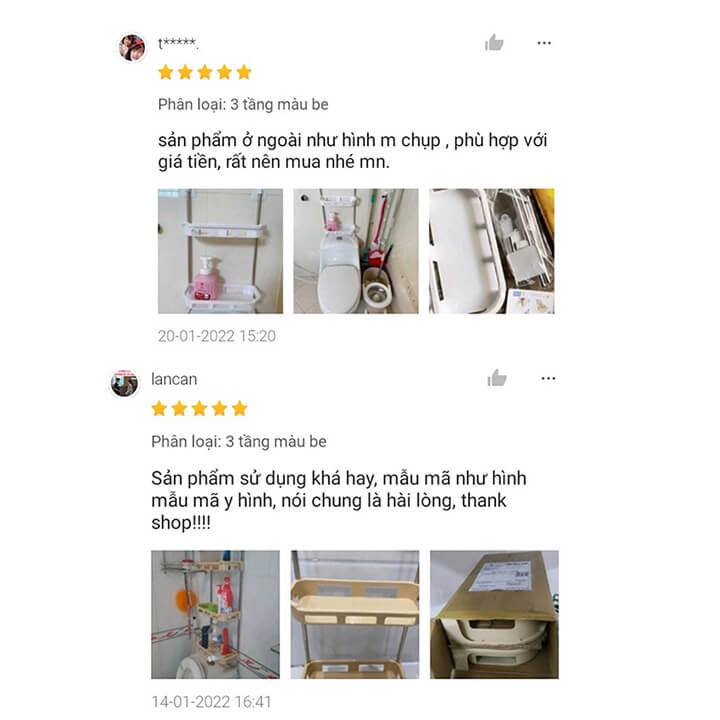This screenshot has height=720, width=720.
Task: Click the review date 14-01-2022 16:41
Action: [212, 702]
